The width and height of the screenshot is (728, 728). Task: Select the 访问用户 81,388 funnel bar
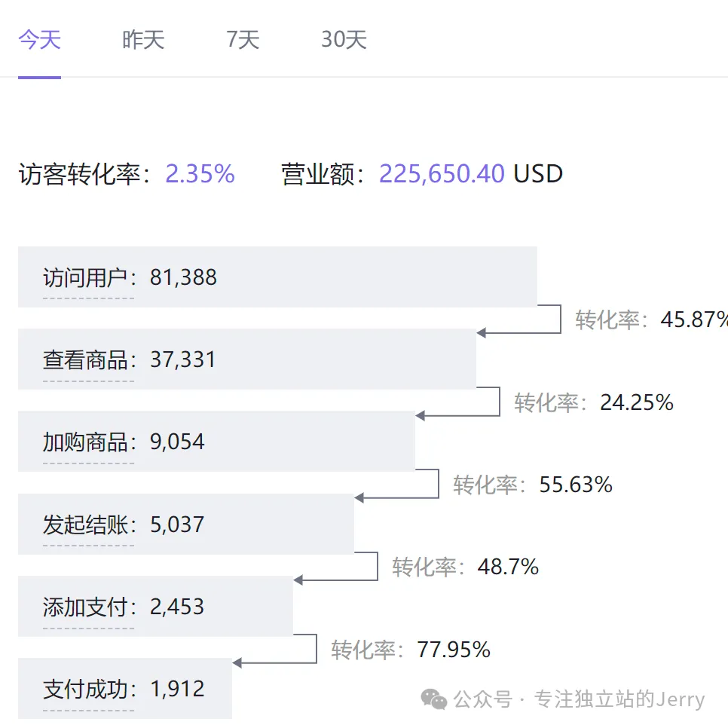(277, 277)
